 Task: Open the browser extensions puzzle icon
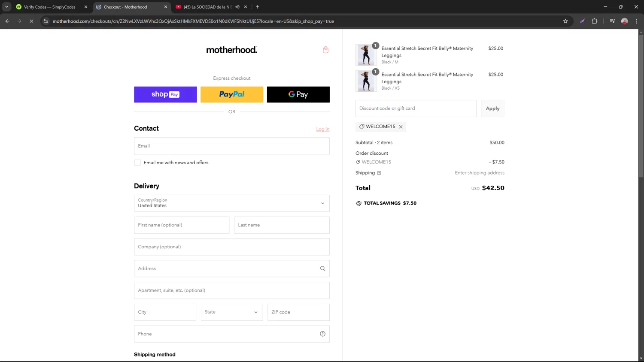[x=595, y=21]
